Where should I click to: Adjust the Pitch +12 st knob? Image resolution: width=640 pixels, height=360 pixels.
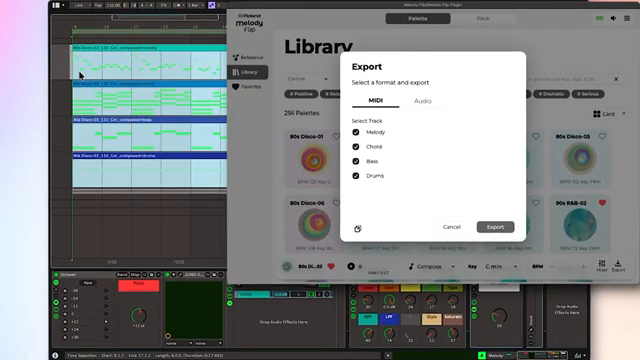point(138,316)
